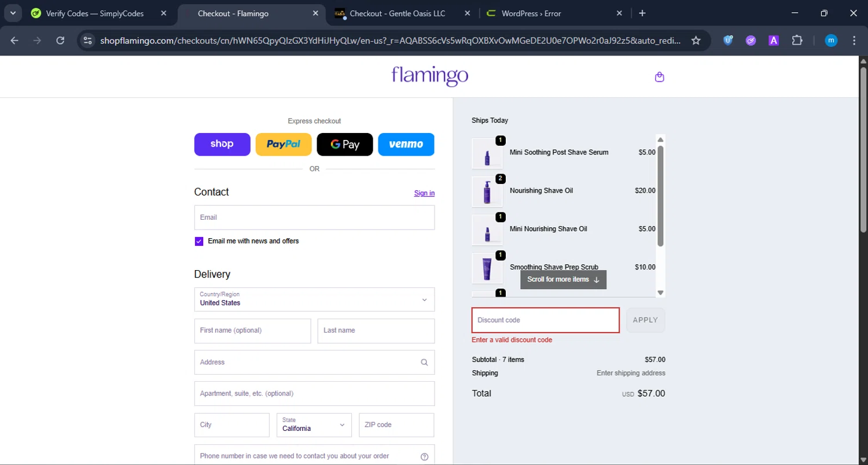Open the Country/Region dropdown
Screen dimensions: 868x465
(314, 300)
